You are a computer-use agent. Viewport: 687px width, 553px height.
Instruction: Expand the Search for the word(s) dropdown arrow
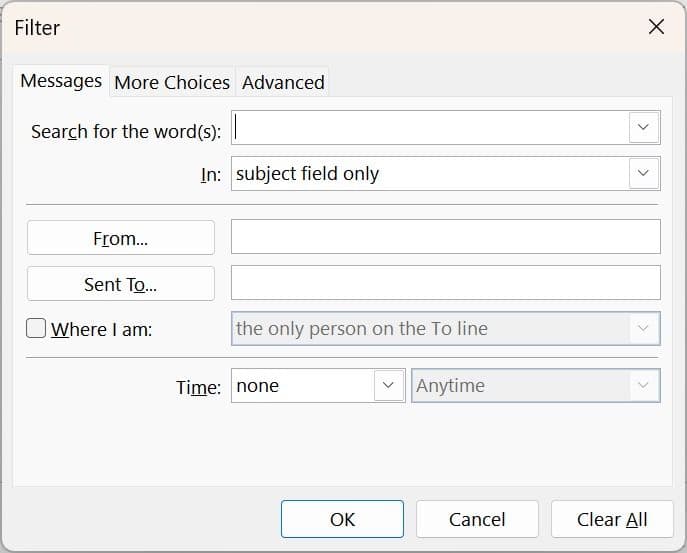pos(643,128)
